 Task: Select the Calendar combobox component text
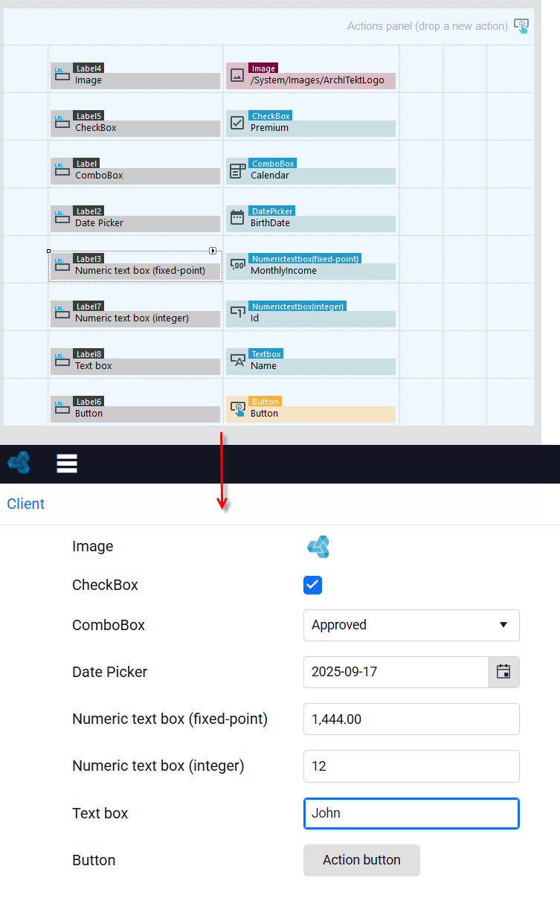pos(270,176)
